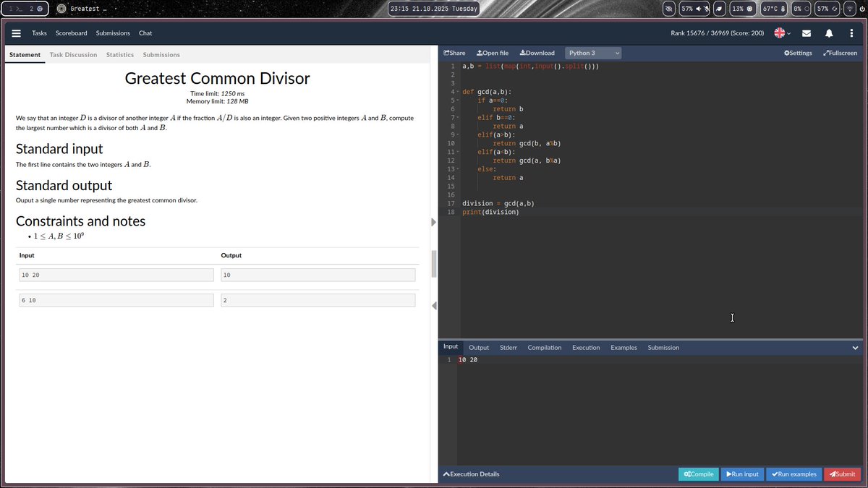Toggle the screen-privacy eye icon in tray
This screenshot has height=488, width=868.
click(669, 8)
